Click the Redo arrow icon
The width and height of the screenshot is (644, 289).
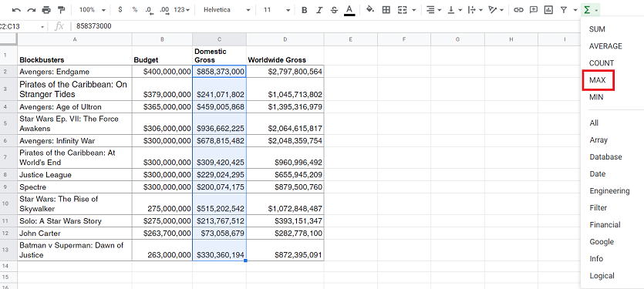click(32, 10)
